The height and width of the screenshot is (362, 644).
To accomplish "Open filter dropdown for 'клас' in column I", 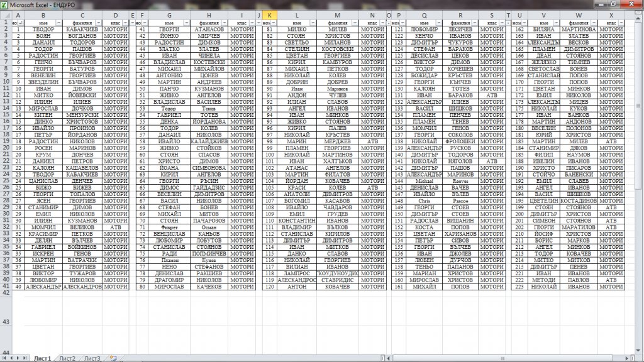I will [252, 23].
